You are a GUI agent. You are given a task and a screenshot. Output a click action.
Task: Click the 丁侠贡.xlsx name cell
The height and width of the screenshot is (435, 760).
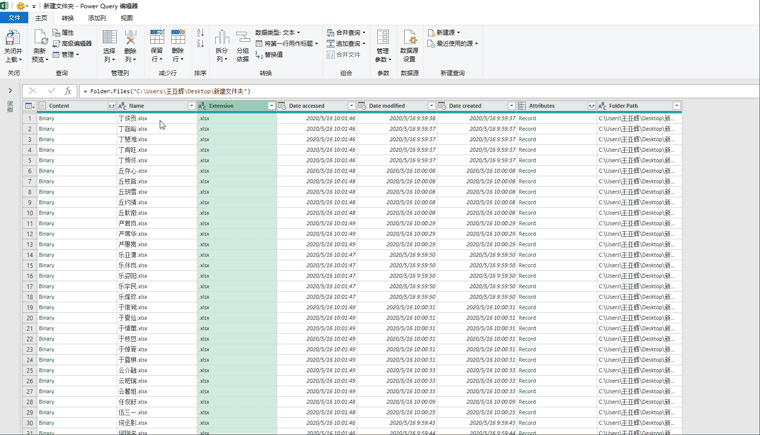click(x=157, y=118)
